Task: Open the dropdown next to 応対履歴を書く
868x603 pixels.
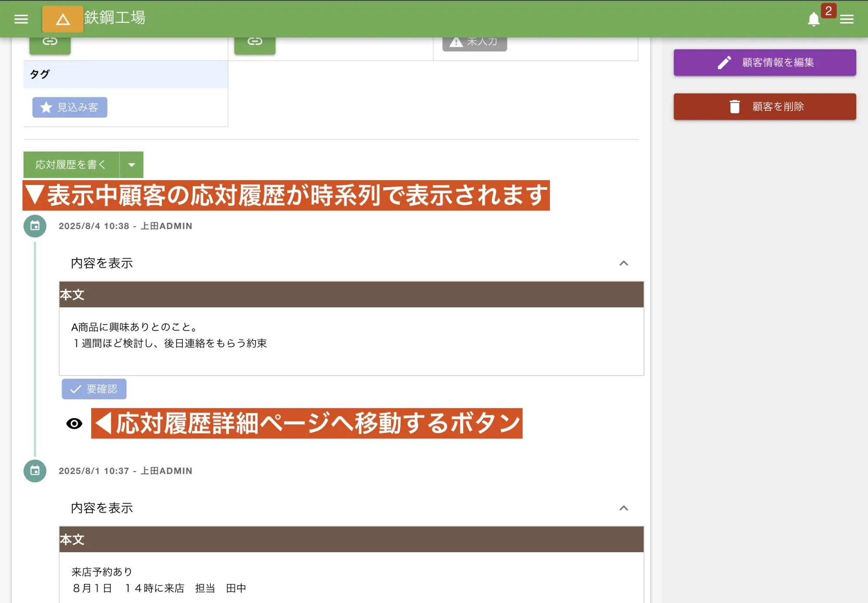Action: coord(132,165)
